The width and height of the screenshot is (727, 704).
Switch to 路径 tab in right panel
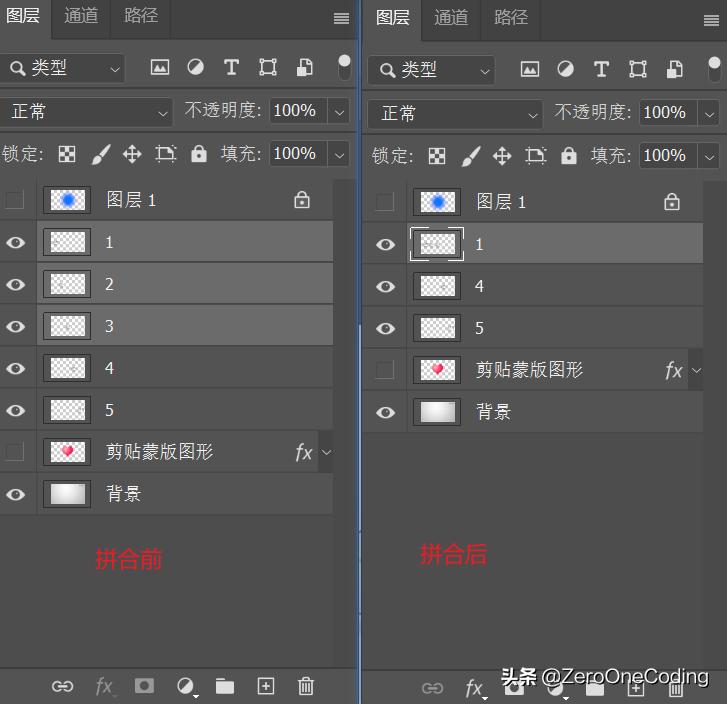click(x=511, y=18)
